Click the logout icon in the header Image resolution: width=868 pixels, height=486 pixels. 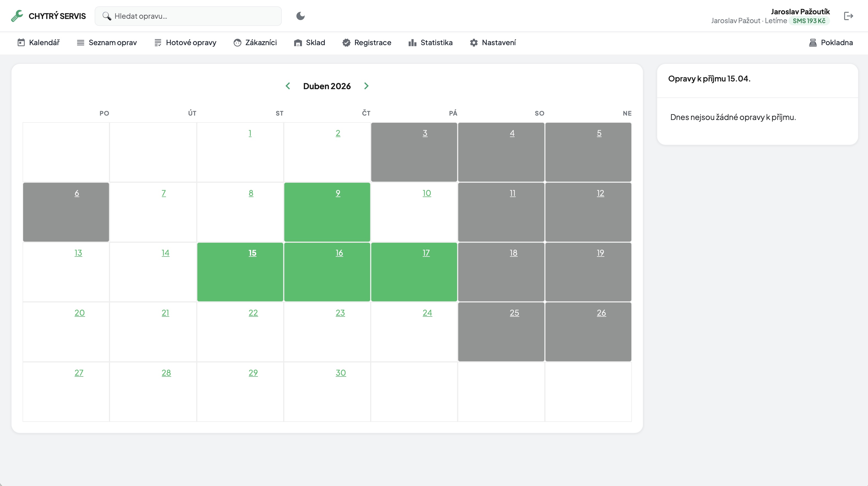[x=848, y=16]
